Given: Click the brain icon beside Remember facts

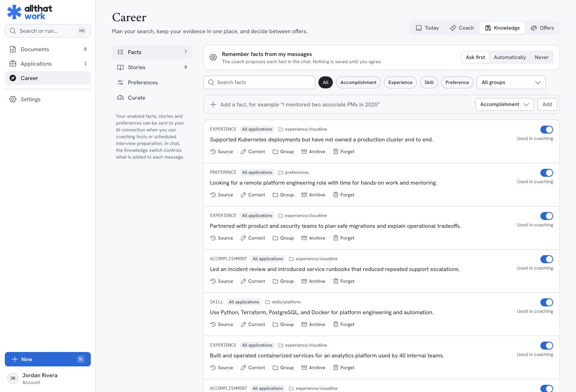Looking at the screenshot, I should pyautogui.click(x=213, y=58).
